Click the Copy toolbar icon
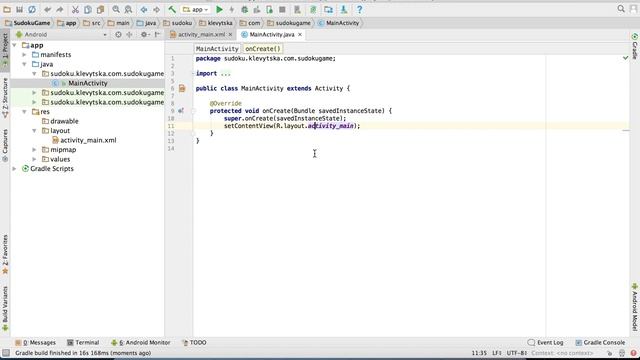The image size is (640, 360). pyautogui.click(x=88, y=9)
